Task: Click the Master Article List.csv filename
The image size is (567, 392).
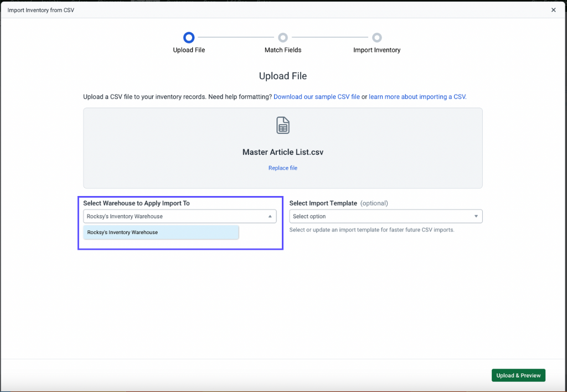Action: point(283,152)
